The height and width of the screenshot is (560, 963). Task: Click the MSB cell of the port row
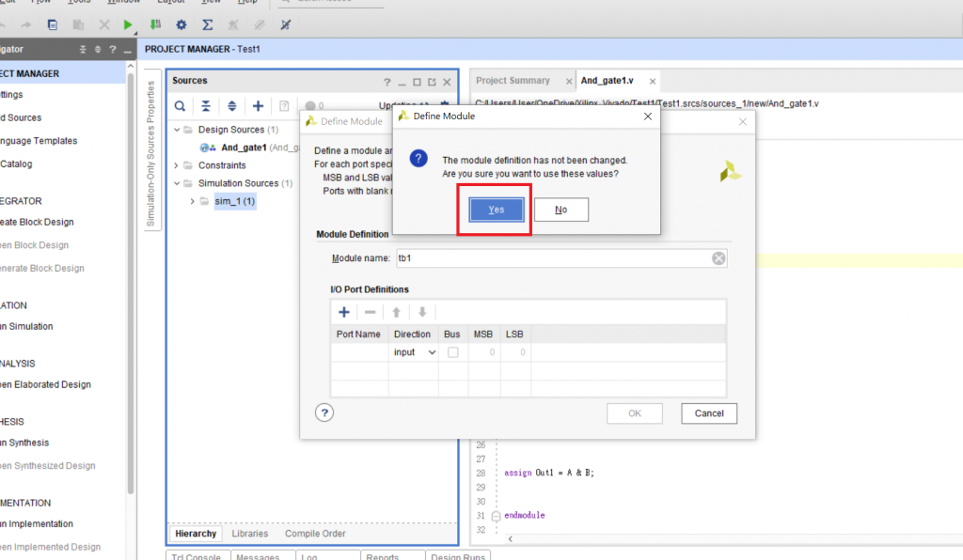pos(484,352)
